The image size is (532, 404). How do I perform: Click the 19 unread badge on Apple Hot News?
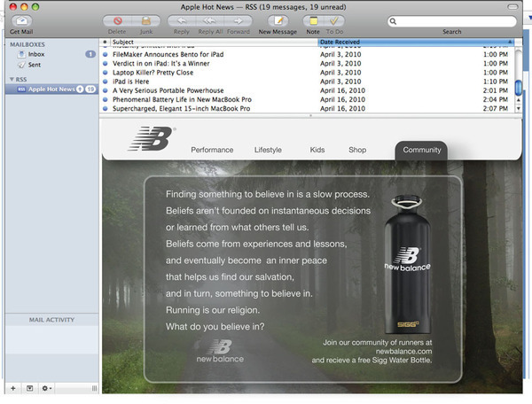click(x=90, y=89)
